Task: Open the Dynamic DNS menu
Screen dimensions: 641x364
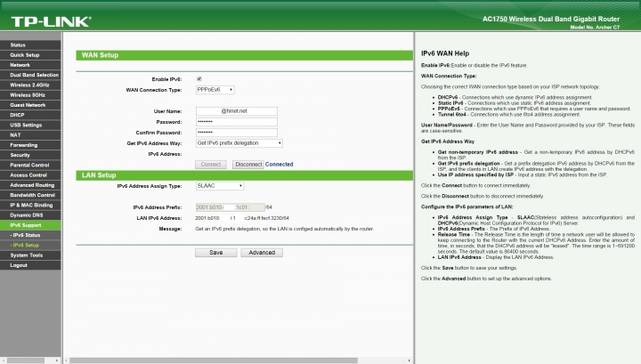Action: (x=30, y=214)
